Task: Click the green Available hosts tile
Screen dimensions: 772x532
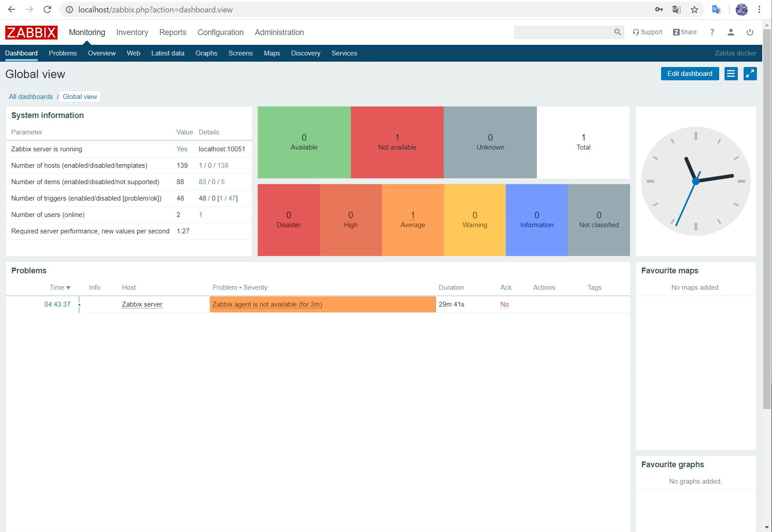Action: [304, 142]
